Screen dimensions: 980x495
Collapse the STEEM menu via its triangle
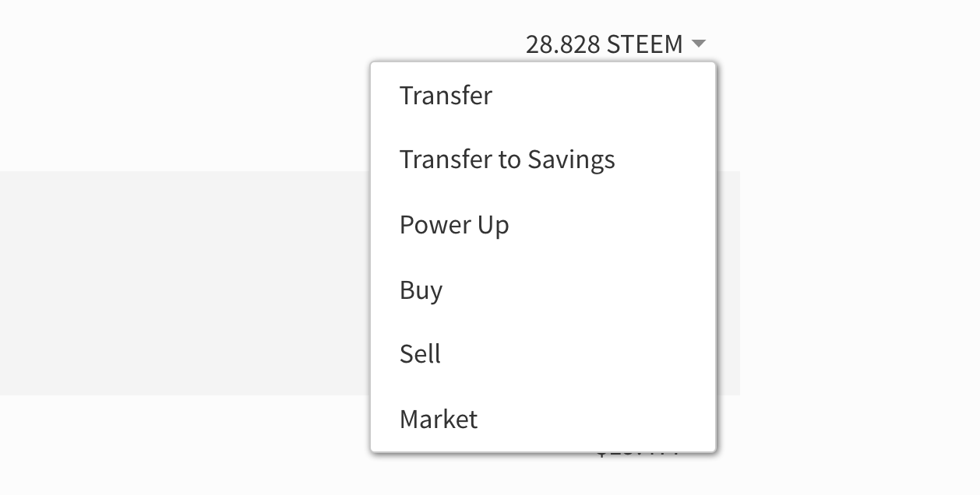698,44
